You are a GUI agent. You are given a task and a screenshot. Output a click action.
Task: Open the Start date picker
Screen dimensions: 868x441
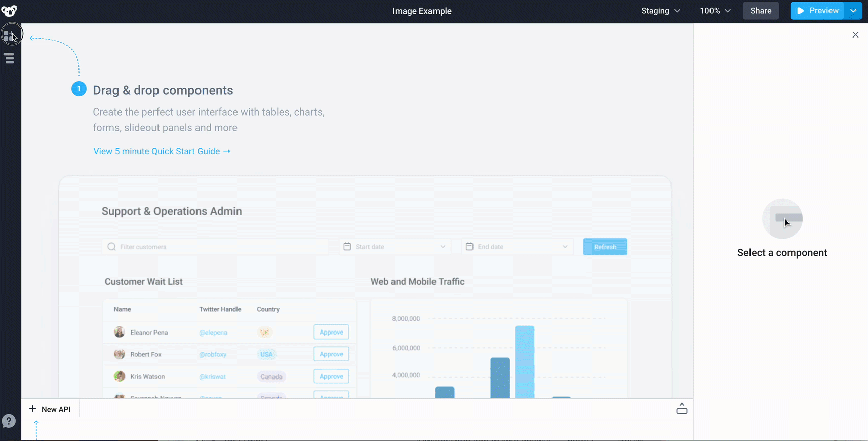pos(395,247)
